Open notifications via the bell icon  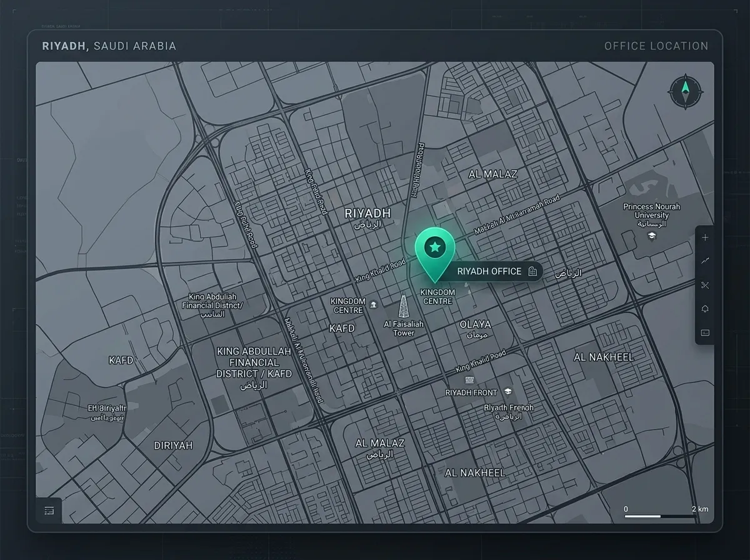[x=705, y=309]
